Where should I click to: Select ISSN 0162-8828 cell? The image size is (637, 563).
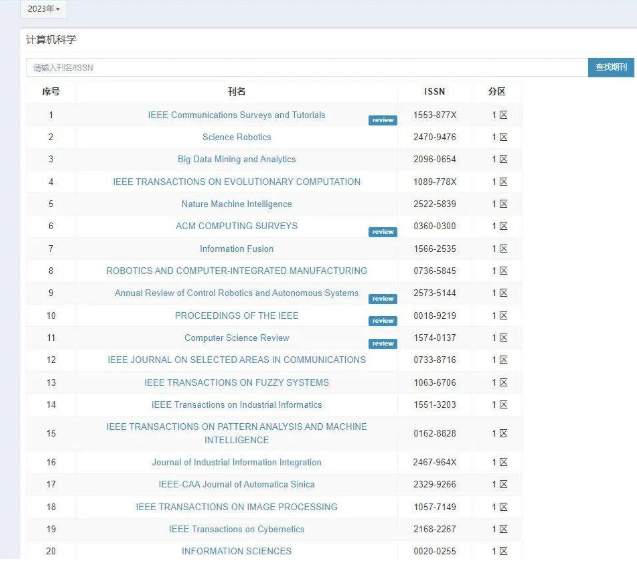(x=435, y=434)
